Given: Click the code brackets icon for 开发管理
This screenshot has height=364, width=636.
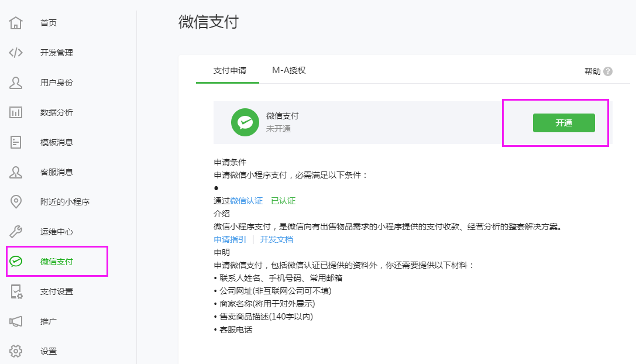Looking at the screenshot, I should tap(16, 53).
